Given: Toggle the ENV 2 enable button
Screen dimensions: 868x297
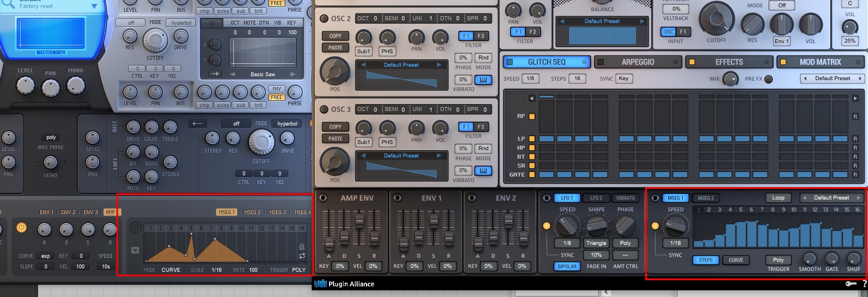Looking at the screenshot, I should [x=471, y=198].
